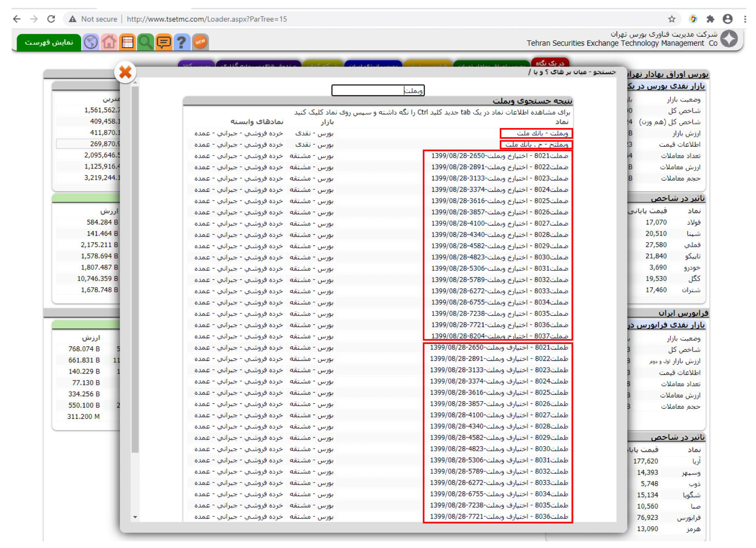Open بازار نقدی فرابورس در یک نگاه link
The height and width of the screenshot is (548, 756).
click(666, 325)
